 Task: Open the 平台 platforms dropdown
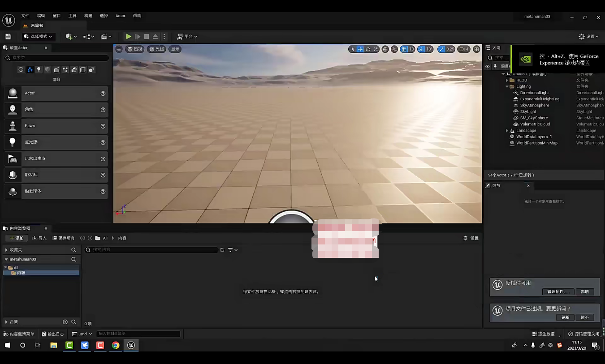click(187, 37)
